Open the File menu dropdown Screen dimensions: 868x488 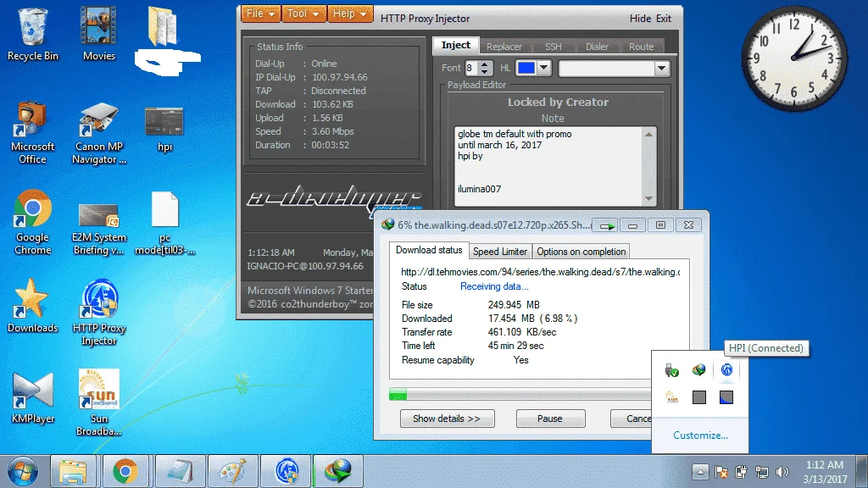click(x=261, y=14)
